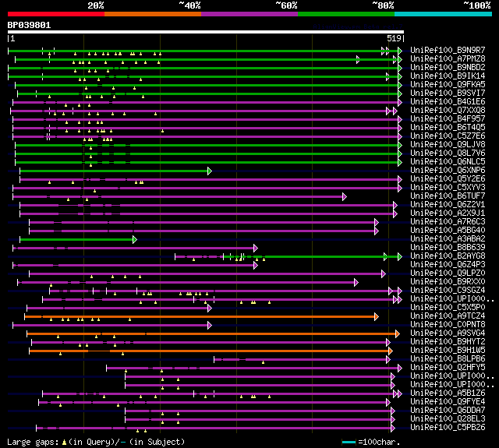The image size is (499, 448).
Task: Open hit UniRef100_A7PMZ8 label
Action: [x=448, y=58]
